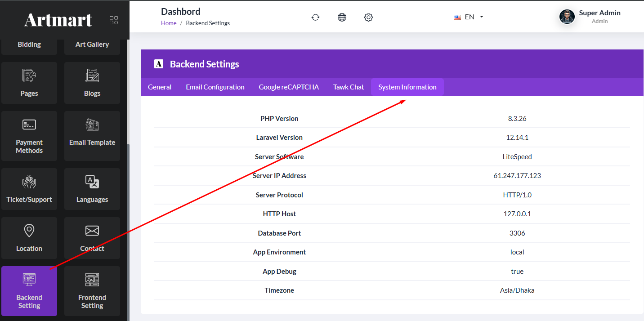
Task: Open the Location sidebar tile
Action: click(29, 238)
